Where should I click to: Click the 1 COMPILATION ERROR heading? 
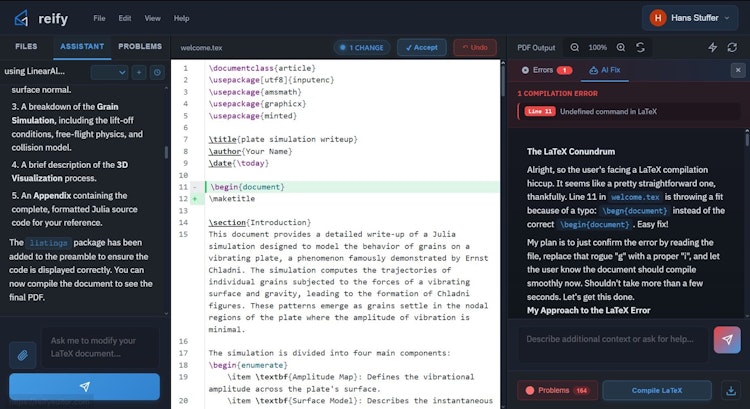(557, 93)
